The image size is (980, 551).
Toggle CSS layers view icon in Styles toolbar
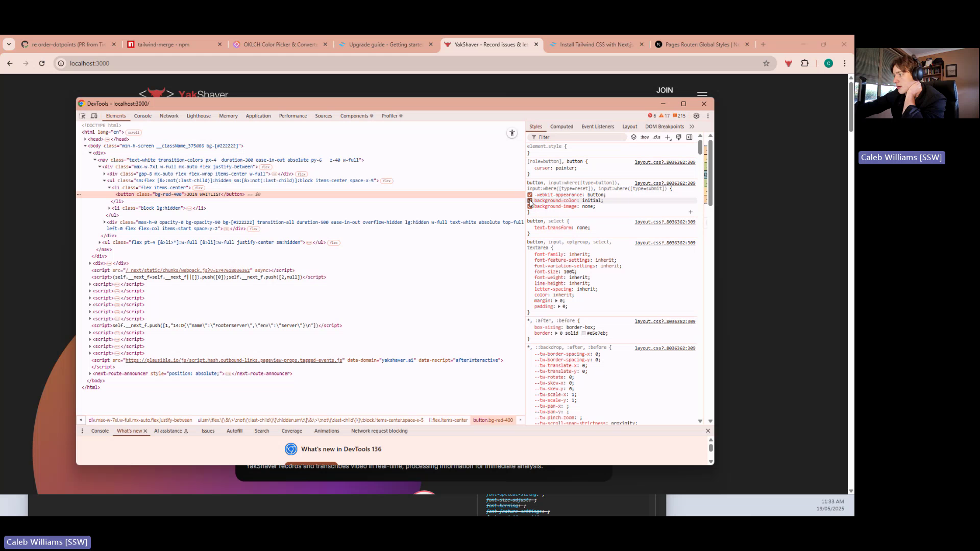(633, 137)
